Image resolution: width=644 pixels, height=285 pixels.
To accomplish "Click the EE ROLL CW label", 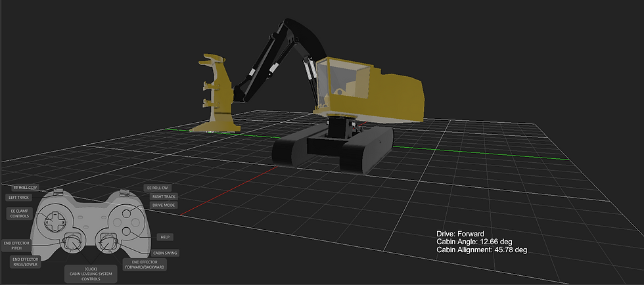I will (157, 188).
